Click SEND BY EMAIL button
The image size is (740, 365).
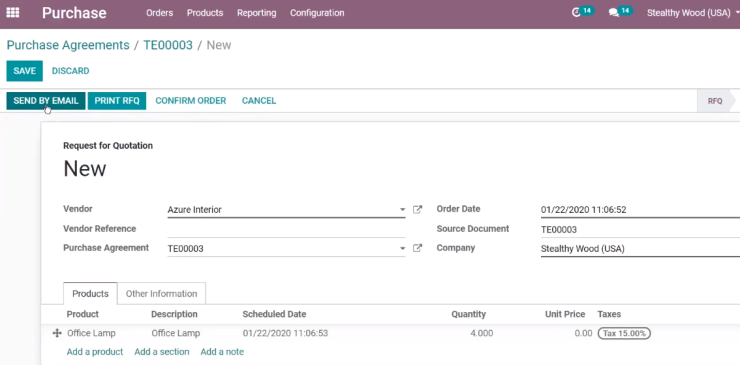[46, 101]
